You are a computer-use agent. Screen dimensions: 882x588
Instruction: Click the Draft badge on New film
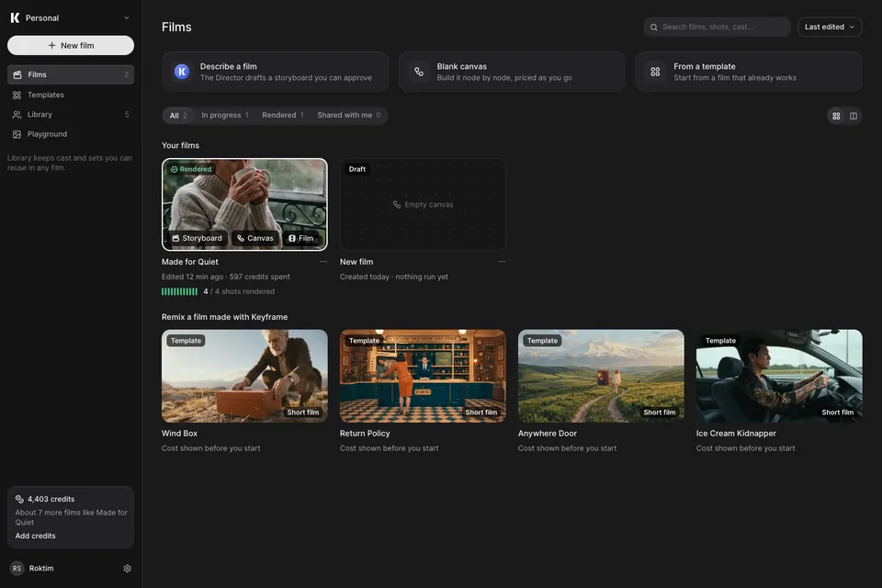tap(357, 169)
